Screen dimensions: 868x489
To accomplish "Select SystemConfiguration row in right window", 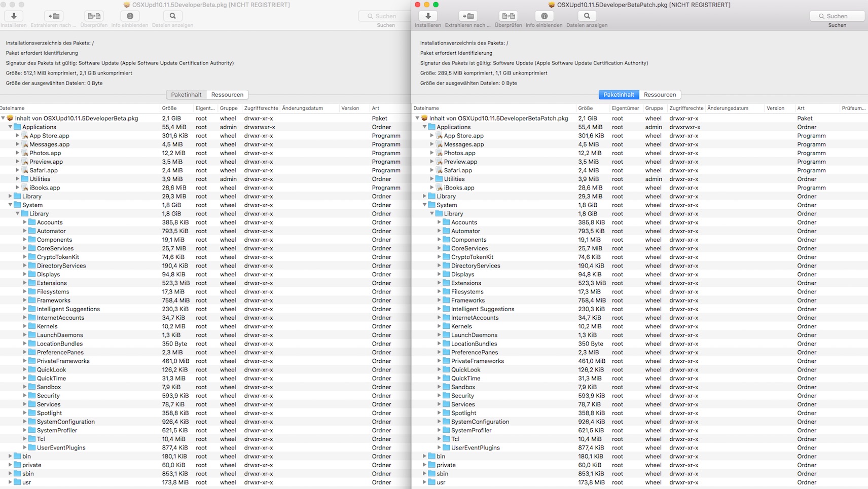I will (x=640, y=422).
